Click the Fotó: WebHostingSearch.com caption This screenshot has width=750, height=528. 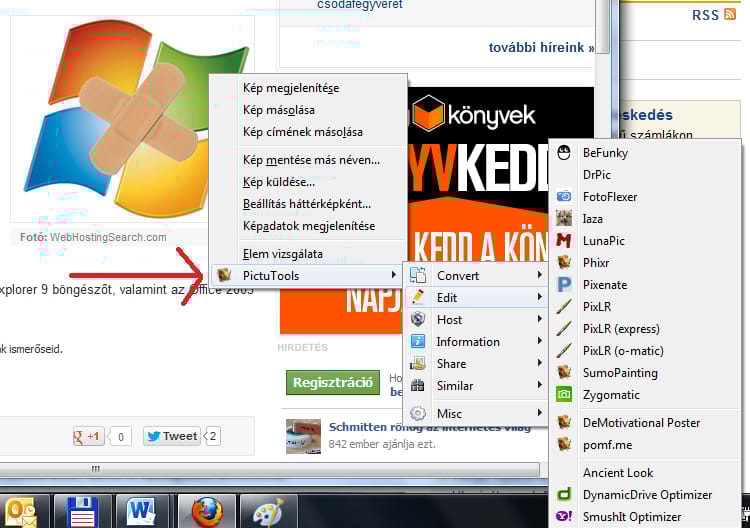coord(93,237)
